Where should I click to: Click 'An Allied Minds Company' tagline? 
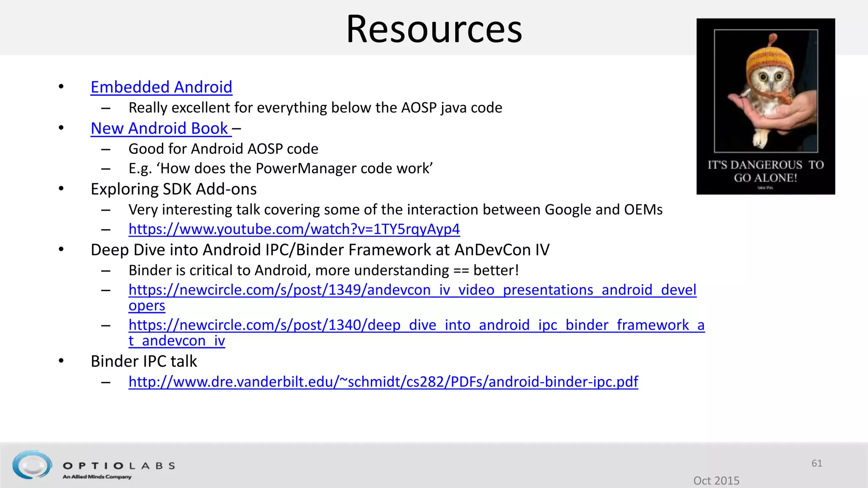[97, 477]
